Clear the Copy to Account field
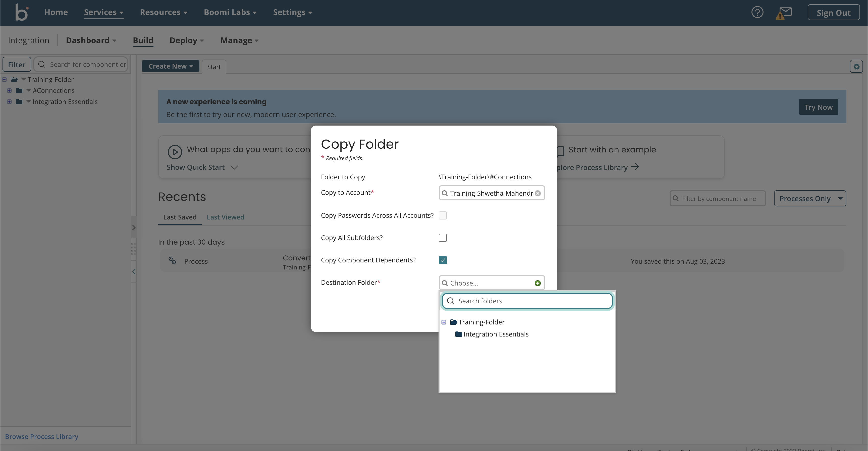 (x=538, y=193)
